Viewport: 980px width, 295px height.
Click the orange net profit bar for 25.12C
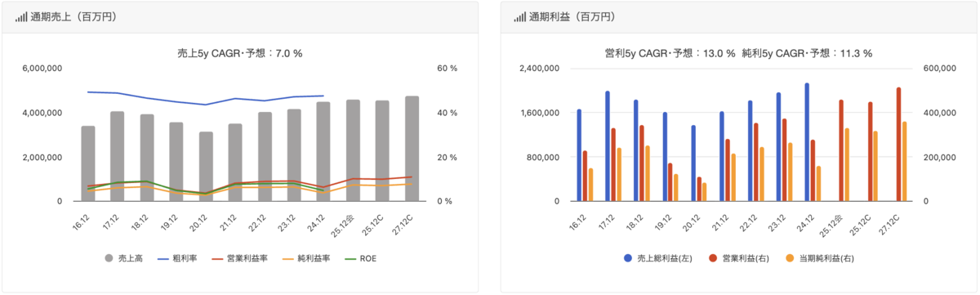875,166
